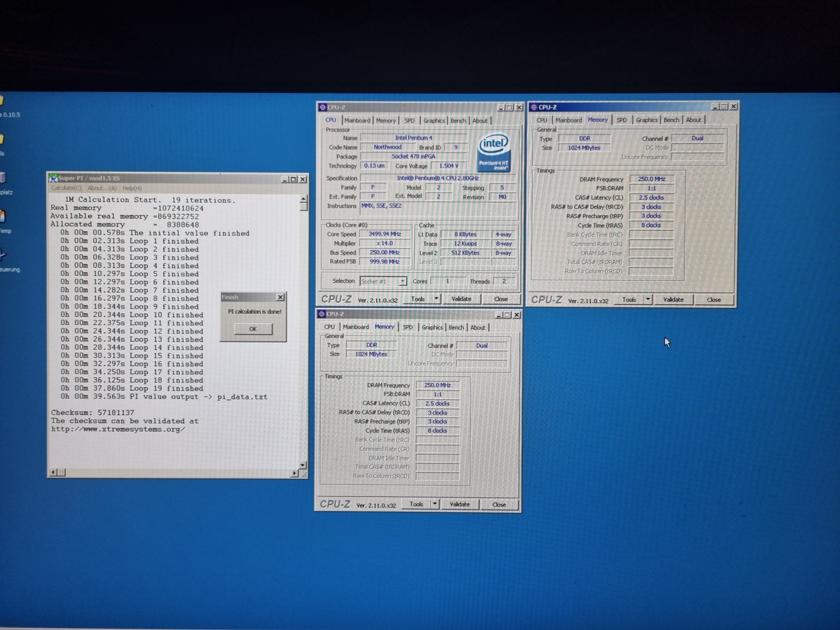This screenshot has width=840, height=630.
Task: Select Bench tab in bottom CPU-Z window
Action: coord(456,327)
